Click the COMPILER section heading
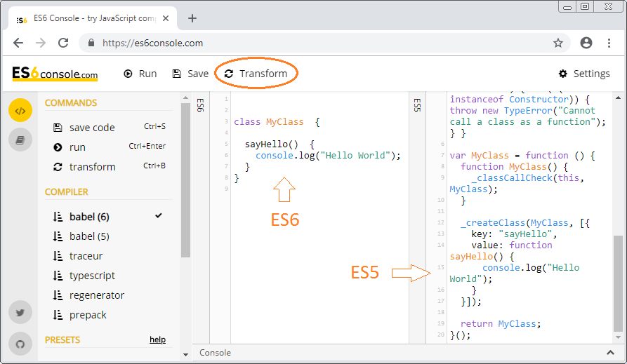Image resolution: width=627 pixels, height=364 pixels. click(67, 191)
